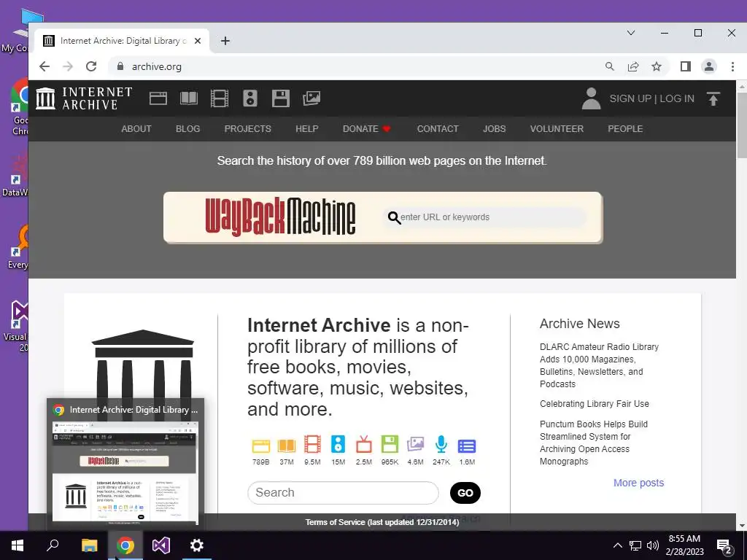Open the CONTACT menu item
This screenshot has width=747, height=560.
tap(438, 128)
